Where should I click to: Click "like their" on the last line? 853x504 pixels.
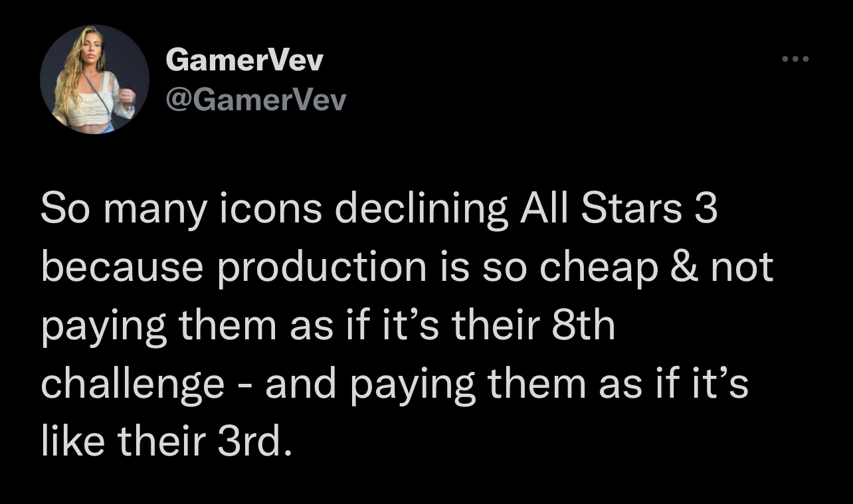point(124,442)
